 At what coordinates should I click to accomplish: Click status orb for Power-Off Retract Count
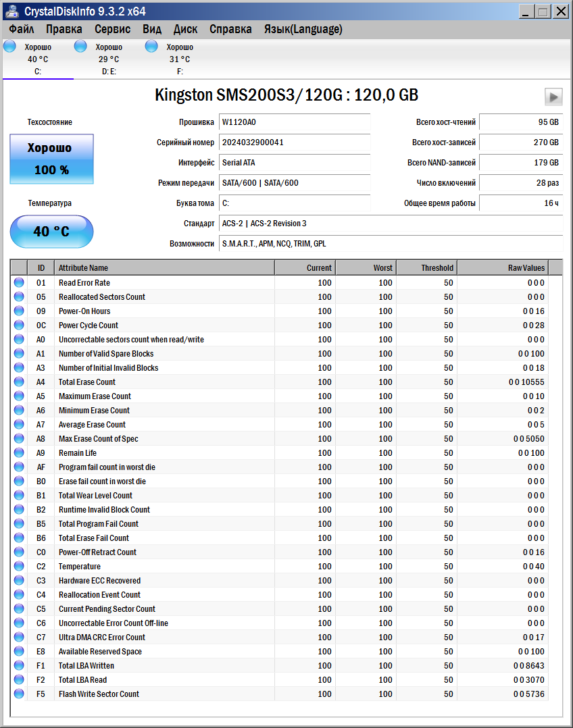click(x=19, y=552)
